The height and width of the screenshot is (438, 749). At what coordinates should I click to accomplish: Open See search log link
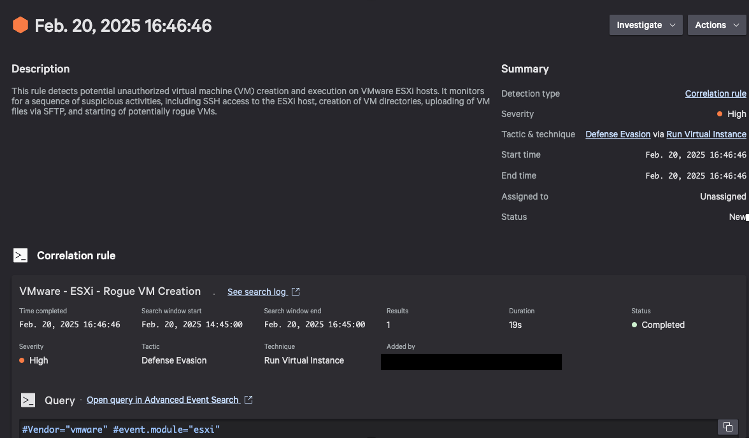[257, 292]
